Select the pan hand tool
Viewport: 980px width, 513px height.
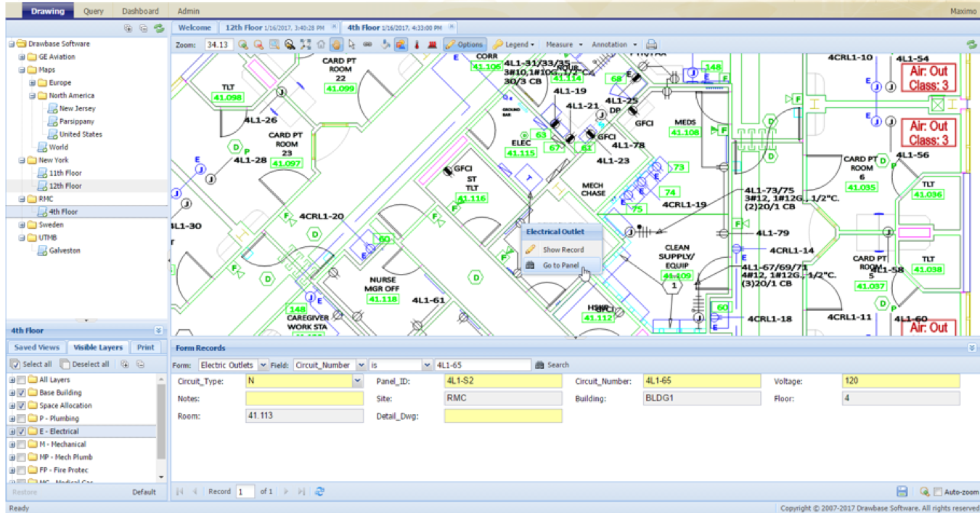(x=336, y=45)
